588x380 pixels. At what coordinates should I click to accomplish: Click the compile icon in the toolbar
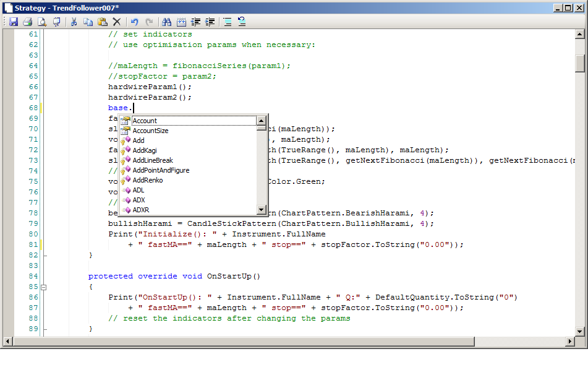(57, 22)
